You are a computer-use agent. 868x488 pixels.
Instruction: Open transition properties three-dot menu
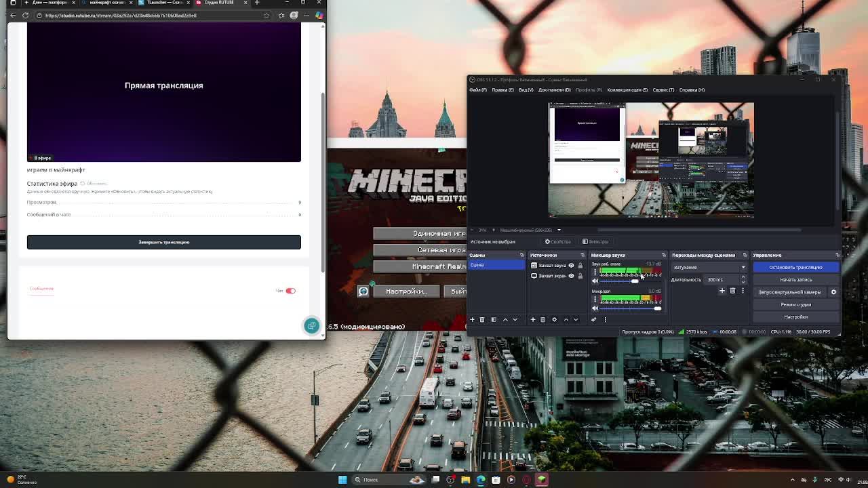(x=743, y=291)
